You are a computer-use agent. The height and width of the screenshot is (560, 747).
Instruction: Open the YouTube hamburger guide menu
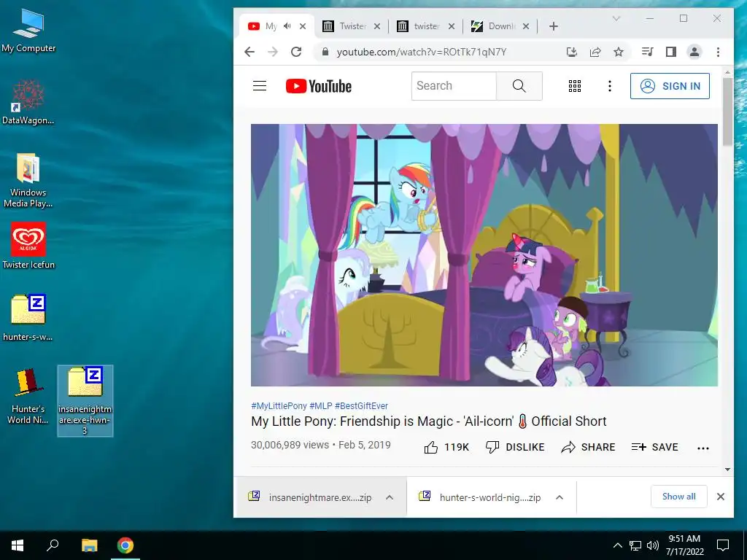coord(260,86)
